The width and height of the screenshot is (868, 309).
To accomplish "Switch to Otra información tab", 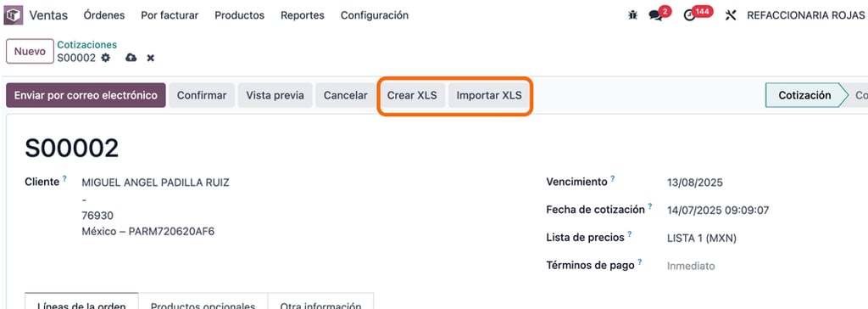I will (x=321, y=301).
